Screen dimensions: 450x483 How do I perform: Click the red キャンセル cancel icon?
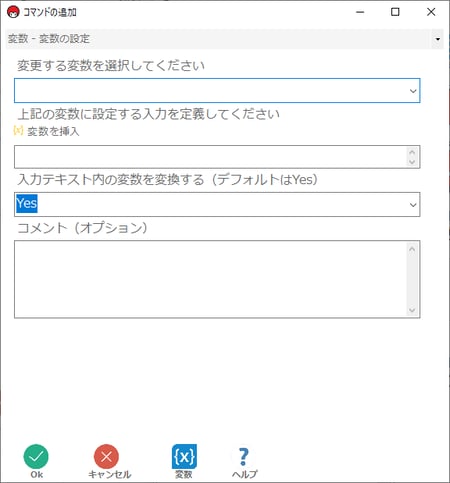point(106,456)
